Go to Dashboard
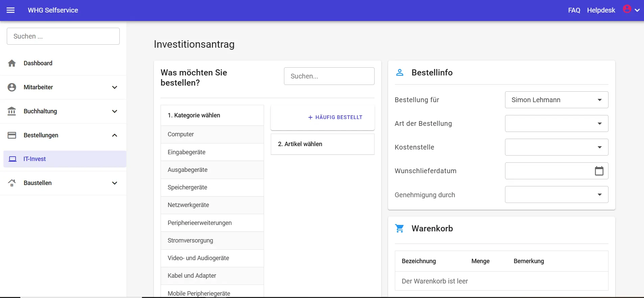 point(63,63)
